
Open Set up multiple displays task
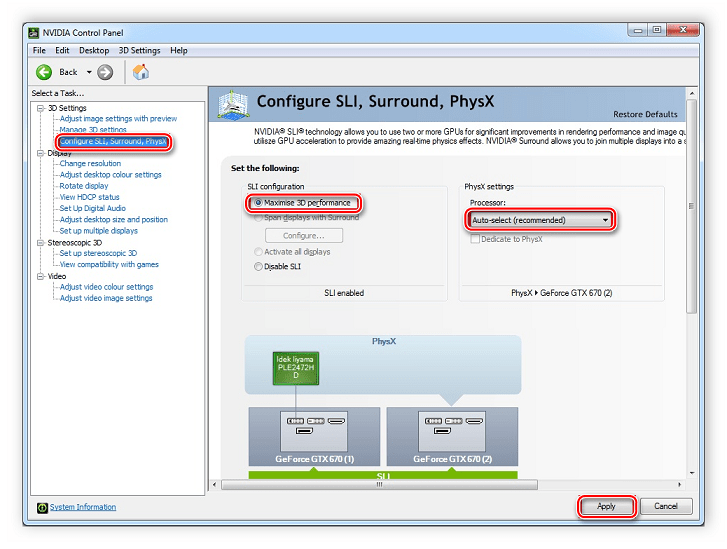coord(99,231)
